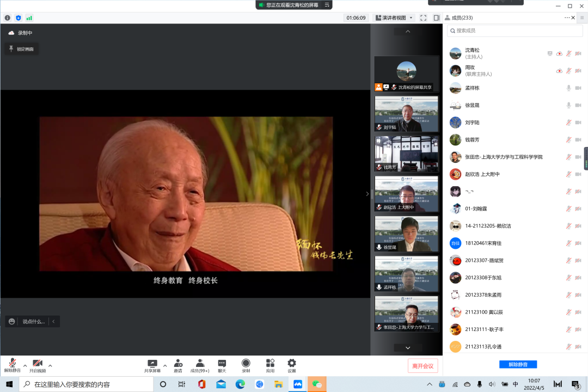Close the members panel
588x392 pixels.
[573, 17]
